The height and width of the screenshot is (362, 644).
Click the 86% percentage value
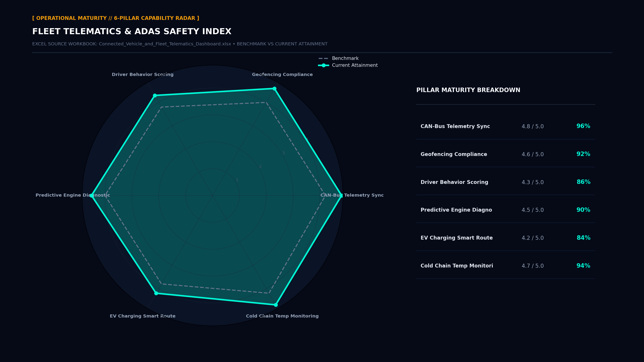tap(583, 182)
